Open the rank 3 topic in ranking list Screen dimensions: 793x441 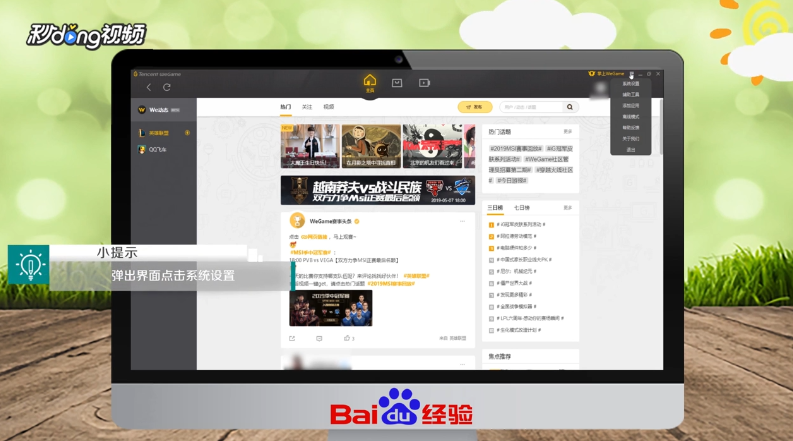[516, 248]
